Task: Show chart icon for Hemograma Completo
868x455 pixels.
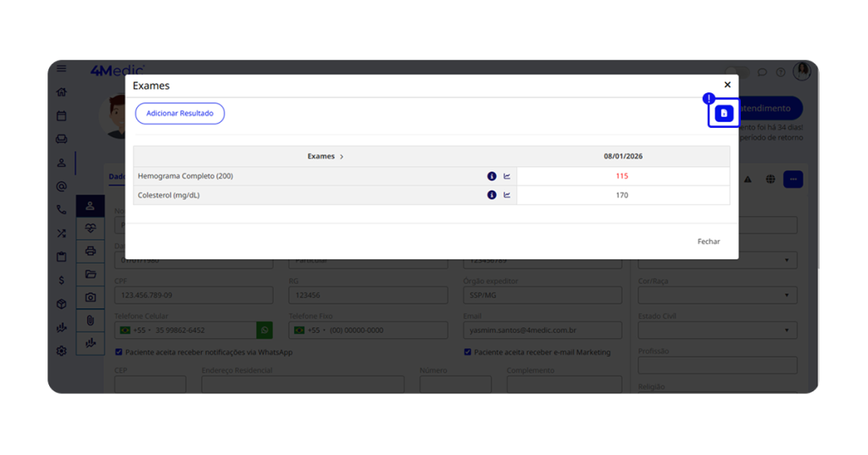Action: point(507,176)
